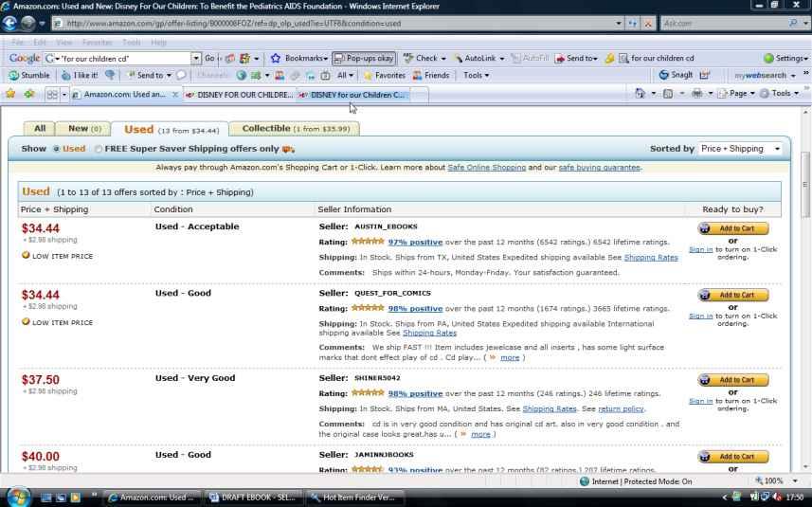Screen dimensions: 812x507
Task: Click the SnagIt toolbar icon
Action: coord(676,75)
